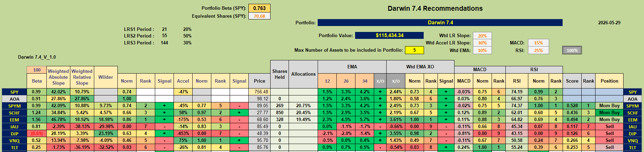Select the yellow Max Number of Assets cell
Image resolution: width=644 pixels, height=152 pixels.
[x=414, y=50]
